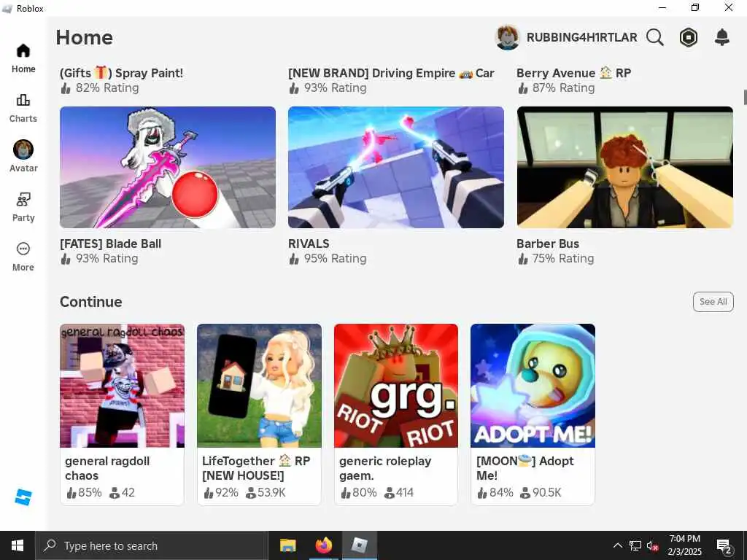Image resolution: width=747 pixels, height=560 pixels.
Task: Click the 'Barber Bus' title text
Action: [548, 244]
